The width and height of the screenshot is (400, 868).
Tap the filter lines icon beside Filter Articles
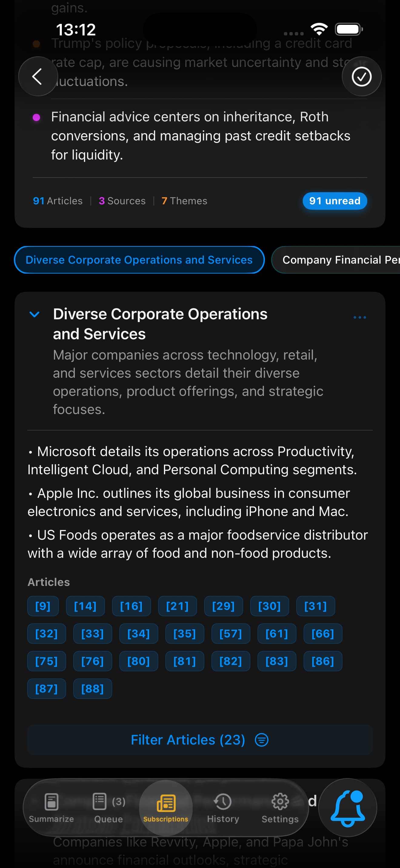coord(262,740)
